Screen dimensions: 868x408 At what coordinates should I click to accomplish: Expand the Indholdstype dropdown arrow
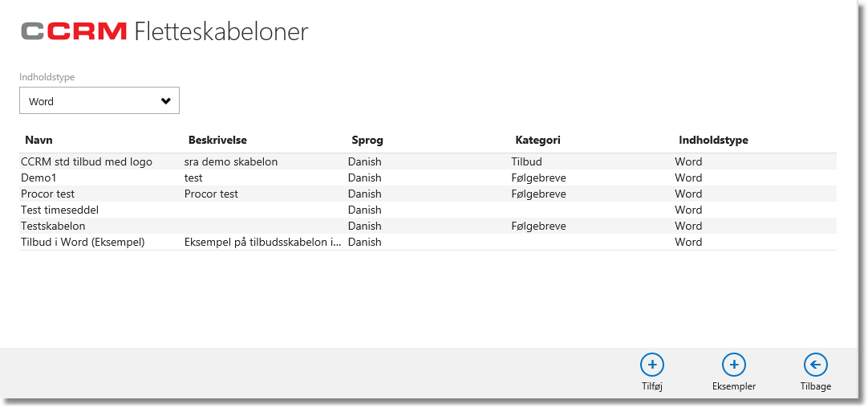click(165, 101)
